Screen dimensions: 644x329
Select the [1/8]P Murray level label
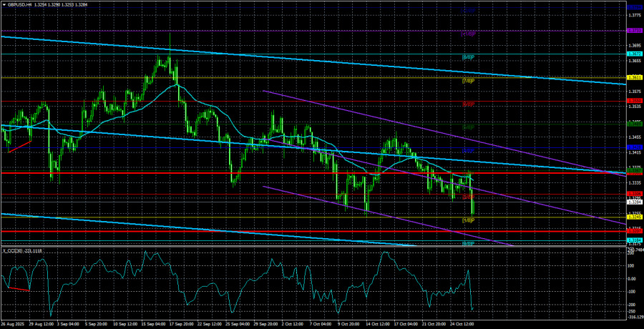click(x=468, y=220)
